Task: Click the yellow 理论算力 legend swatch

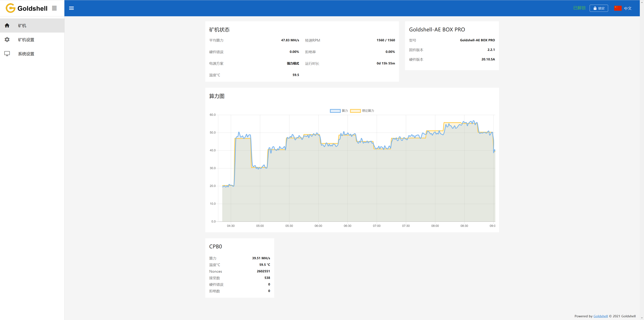Action: click(x=355, y=111)
